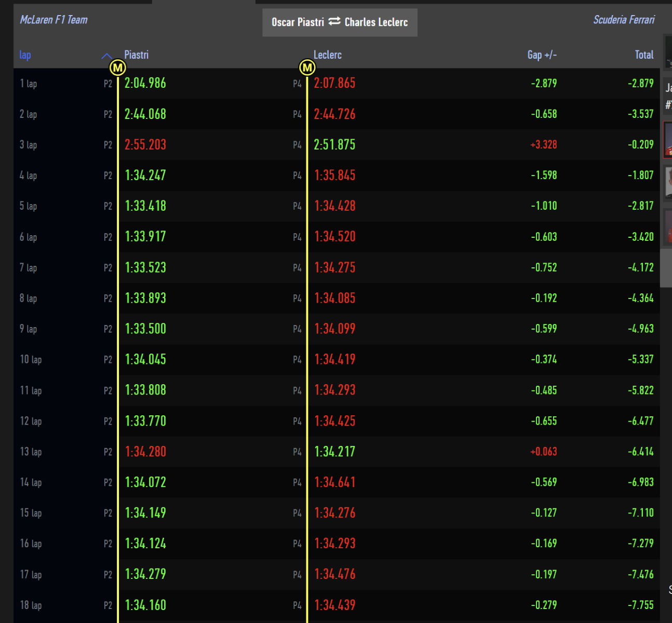
Task: Select Piastri's lap time 1:33.418
Action: 145,206
